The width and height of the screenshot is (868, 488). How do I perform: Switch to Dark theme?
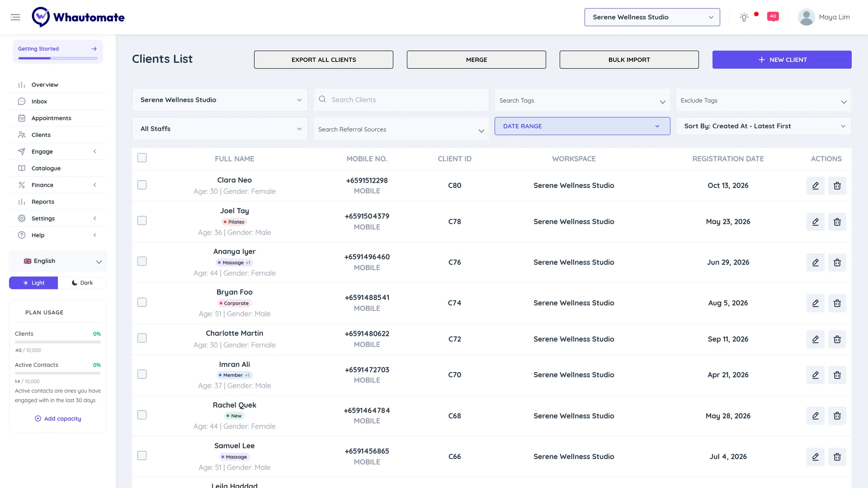tap(82, 283)
